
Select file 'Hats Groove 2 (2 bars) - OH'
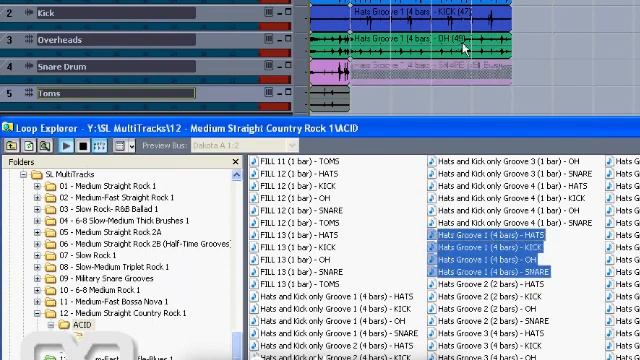point(487,309)
